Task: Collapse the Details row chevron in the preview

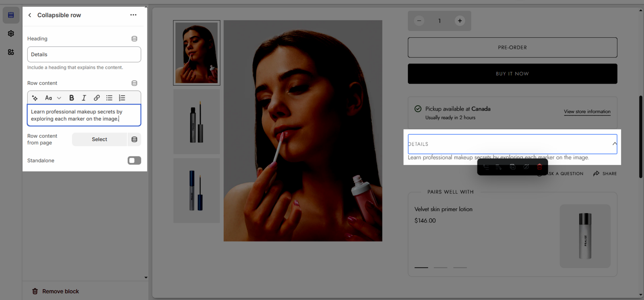Action: pyautogui.click(x=614, y=144)
